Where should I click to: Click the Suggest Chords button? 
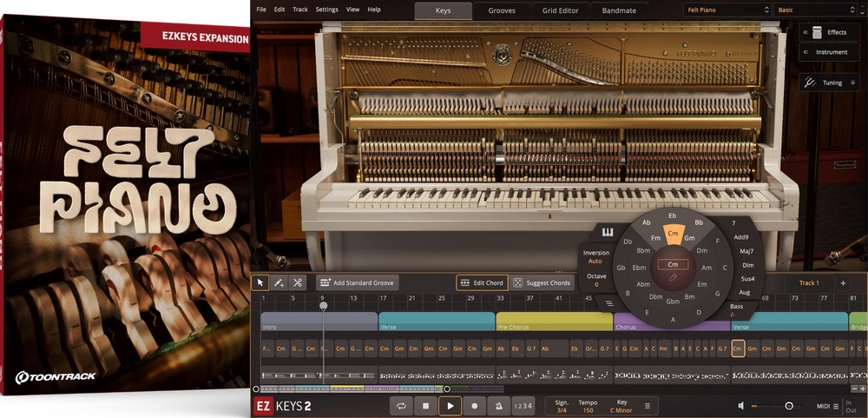coord(542,282)
